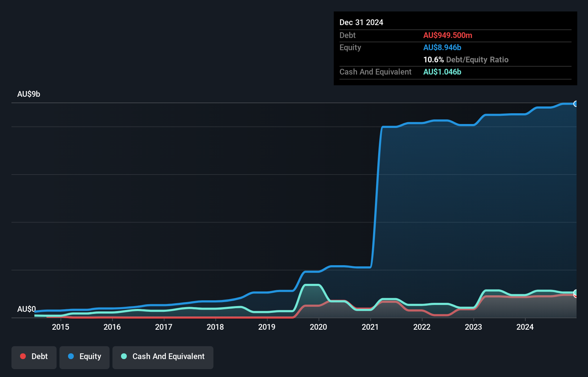The width and height of the screenshot is (588, 377).
Task: Click the 2016 x-axis label
Action: coord(112,327)
